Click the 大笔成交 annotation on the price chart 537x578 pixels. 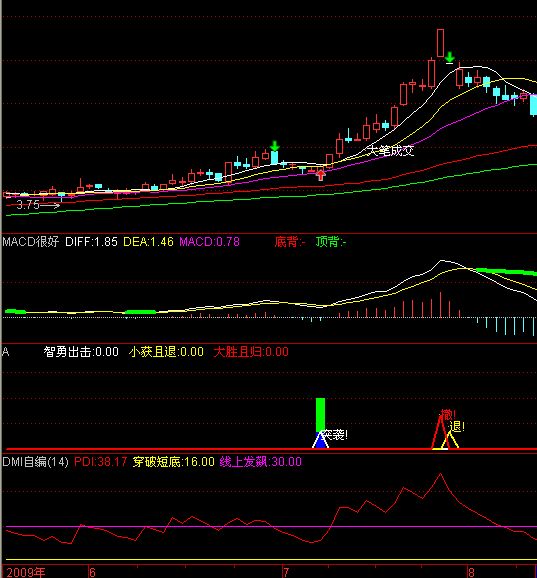391,150
